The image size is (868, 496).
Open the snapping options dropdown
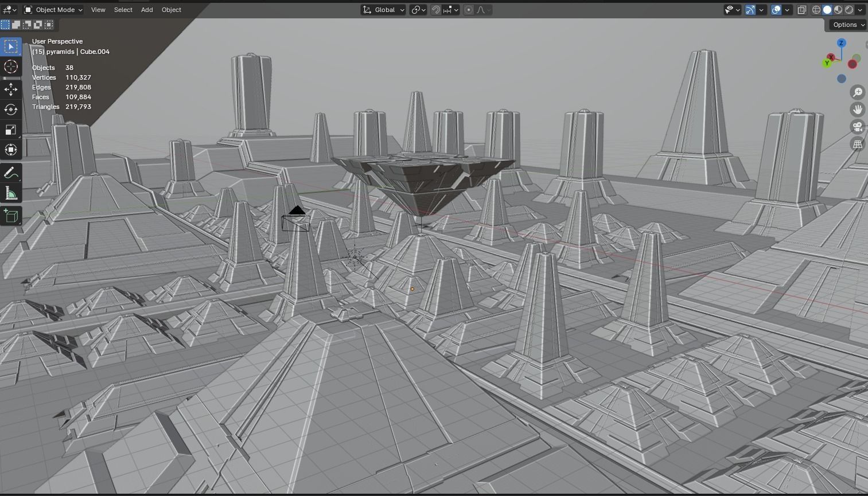coord(451,10)
